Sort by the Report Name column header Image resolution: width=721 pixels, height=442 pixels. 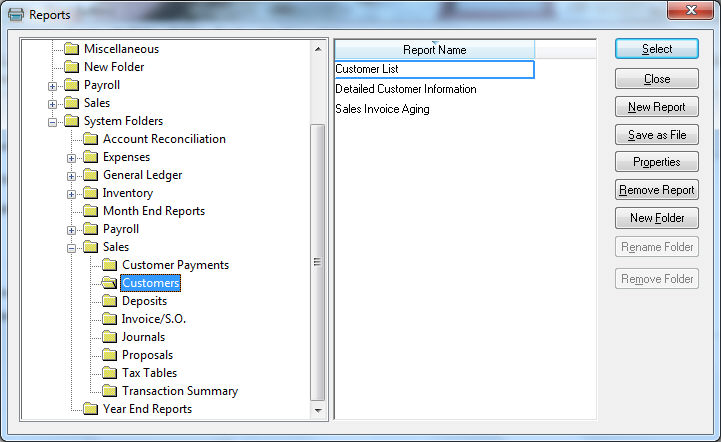(x=434, y=50)
